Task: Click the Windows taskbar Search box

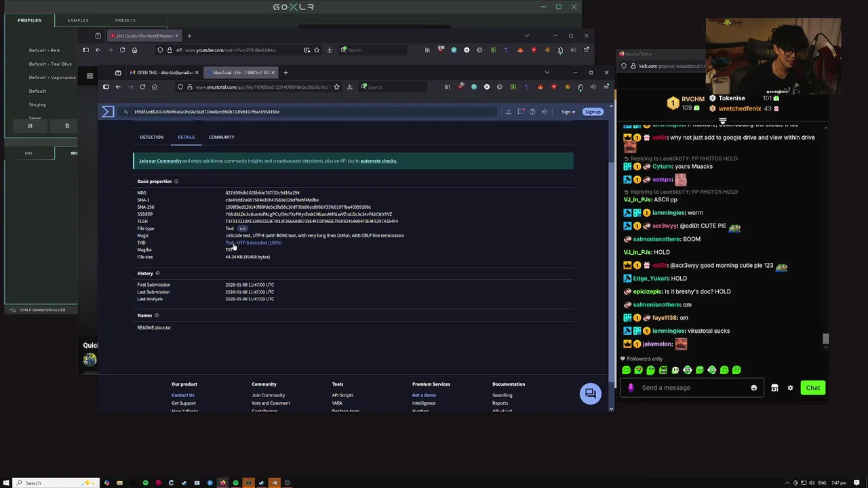Action: click(x=56, y=483)
